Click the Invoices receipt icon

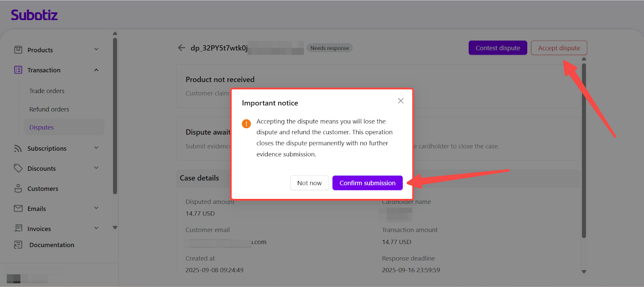point(18,228)
